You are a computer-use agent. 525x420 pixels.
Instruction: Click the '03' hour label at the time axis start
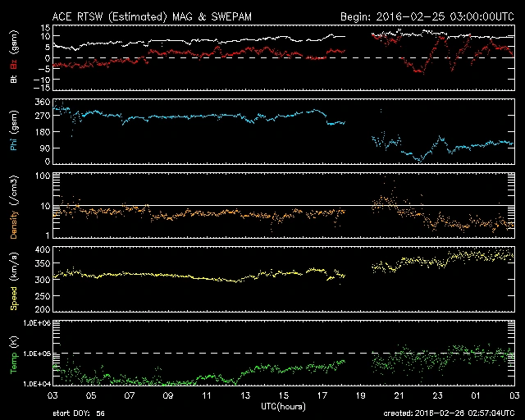52,396
